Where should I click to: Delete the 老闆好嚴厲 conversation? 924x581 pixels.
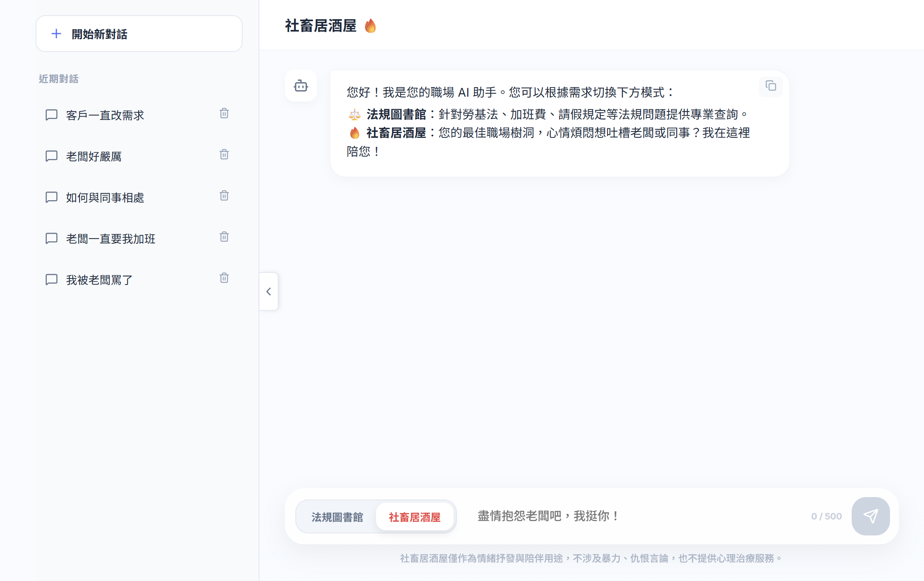224,155
